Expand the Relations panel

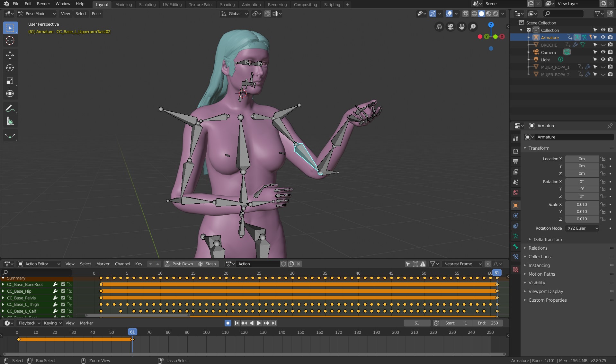[x=538, y=248]
